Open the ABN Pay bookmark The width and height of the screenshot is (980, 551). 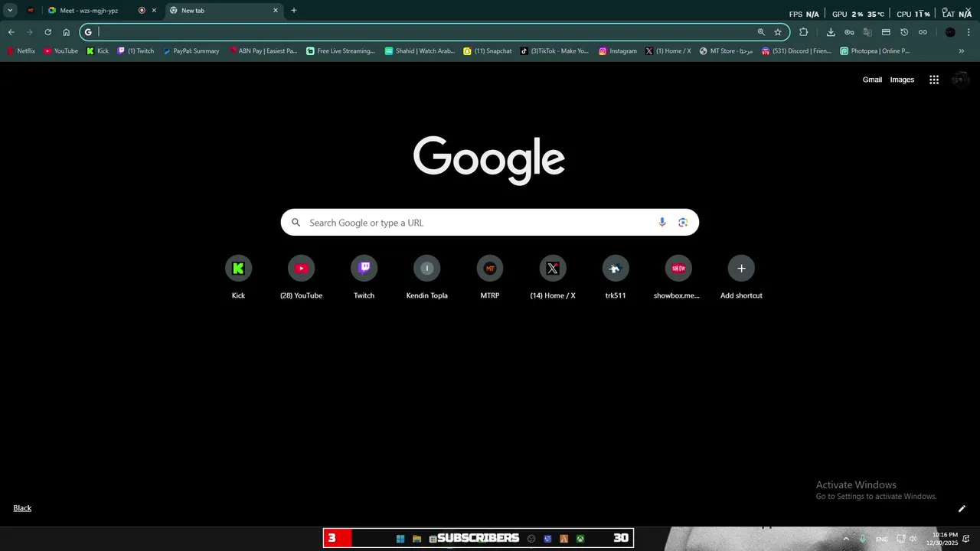[263, 51]
